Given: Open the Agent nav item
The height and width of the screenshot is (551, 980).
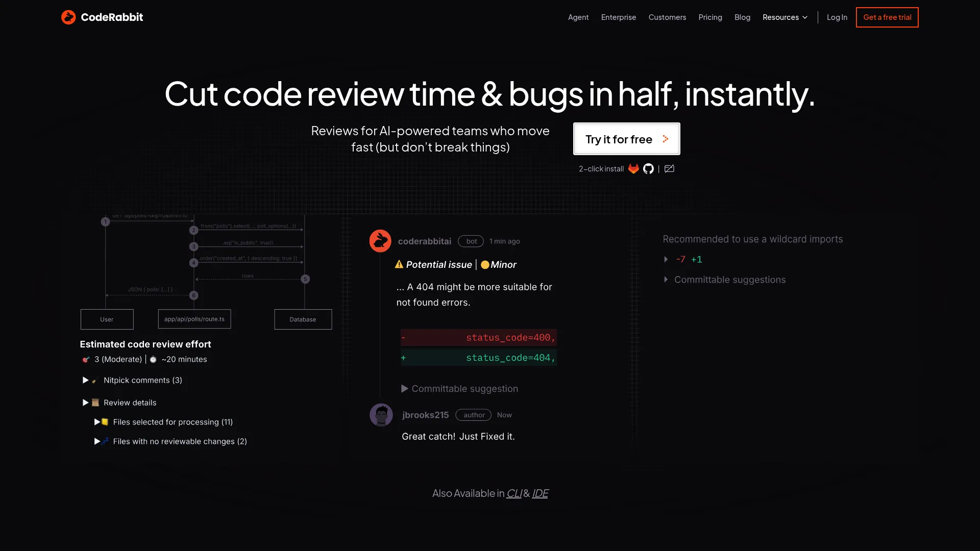Looking at the screenshot, I should point(578,17).
